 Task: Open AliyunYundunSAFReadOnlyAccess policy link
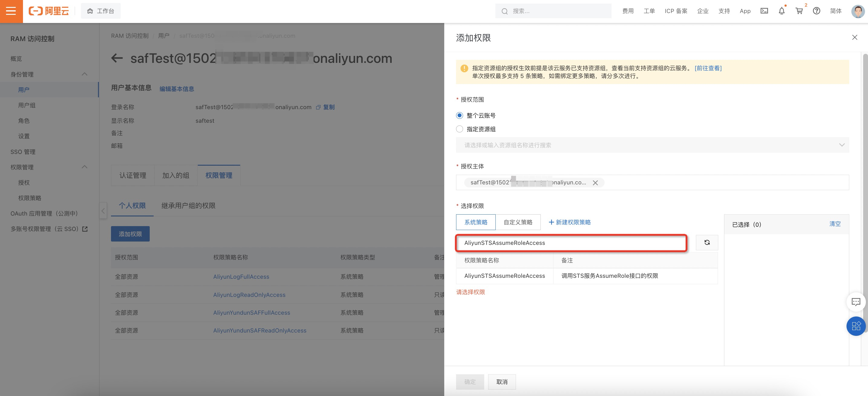click(x=259, y=331)
